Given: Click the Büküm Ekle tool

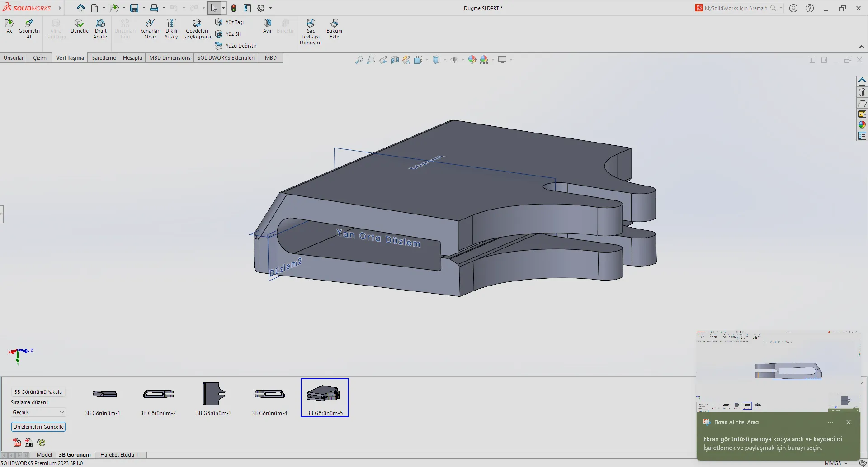Looking at the screenshot, I should (334, 29).
